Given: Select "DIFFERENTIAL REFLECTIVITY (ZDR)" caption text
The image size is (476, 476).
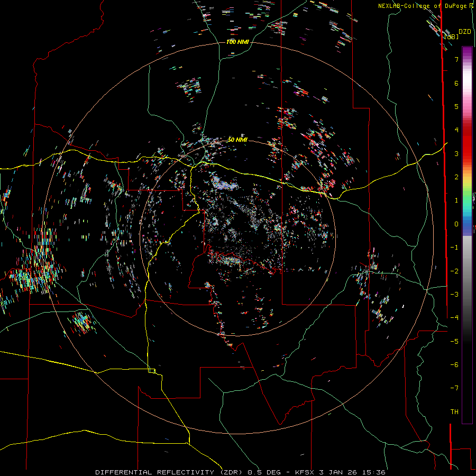Looking at the screenshot, I should 169,472.
